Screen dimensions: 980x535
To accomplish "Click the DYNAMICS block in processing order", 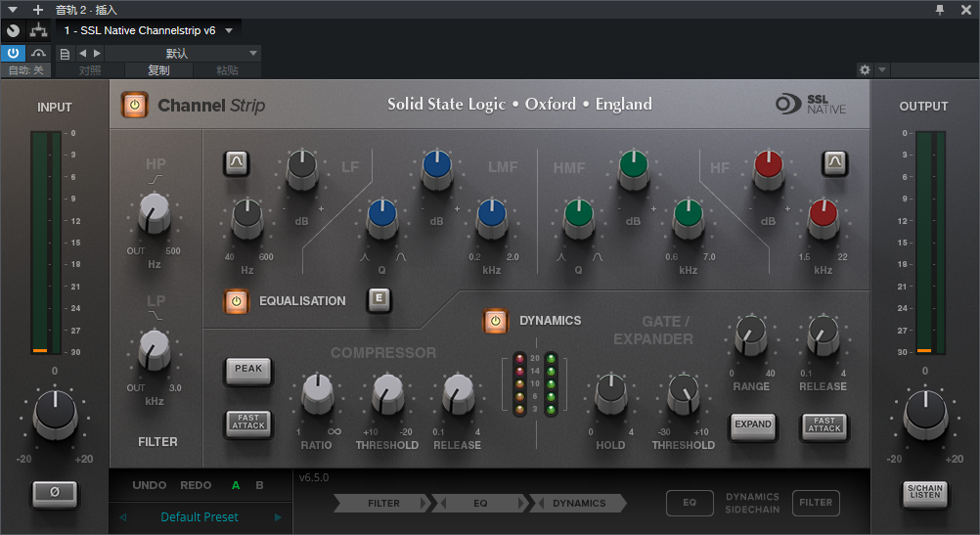I will [x=579, y=503].
